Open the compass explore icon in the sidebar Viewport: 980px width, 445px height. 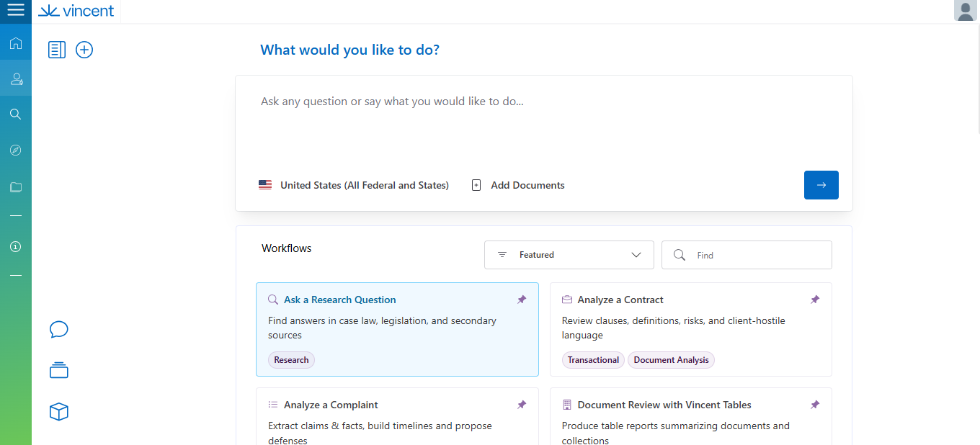click(15, 150)
